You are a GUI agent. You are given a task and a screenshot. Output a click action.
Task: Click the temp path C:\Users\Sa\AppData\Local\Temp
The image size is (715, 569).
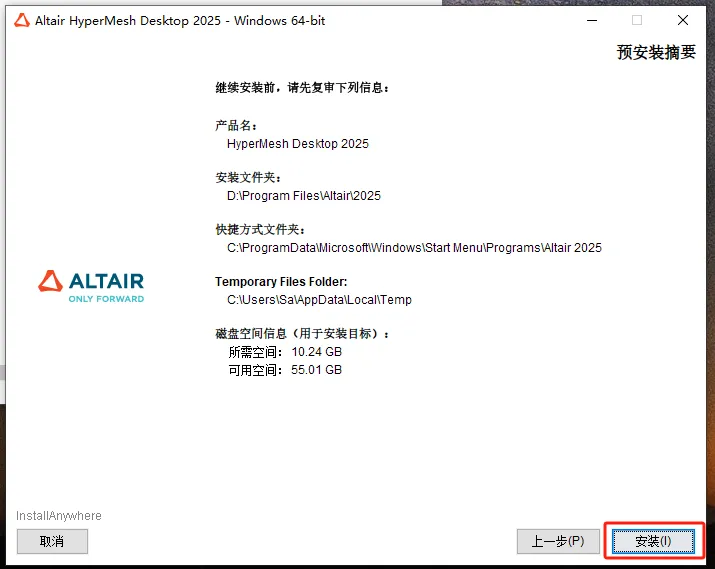[x=319, y=300]
